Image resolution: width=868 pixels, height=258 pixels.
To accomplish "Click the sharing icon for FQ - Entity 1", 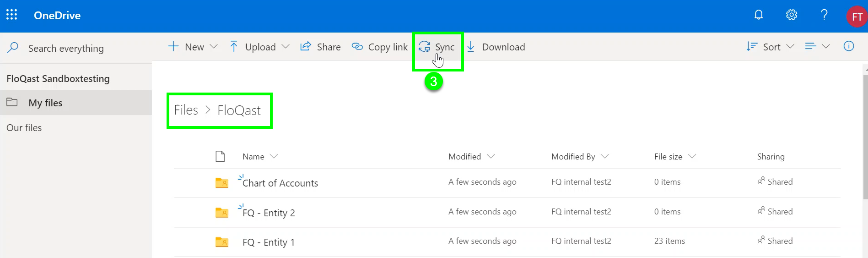I will pyautogui.click(x=761, y=240).
